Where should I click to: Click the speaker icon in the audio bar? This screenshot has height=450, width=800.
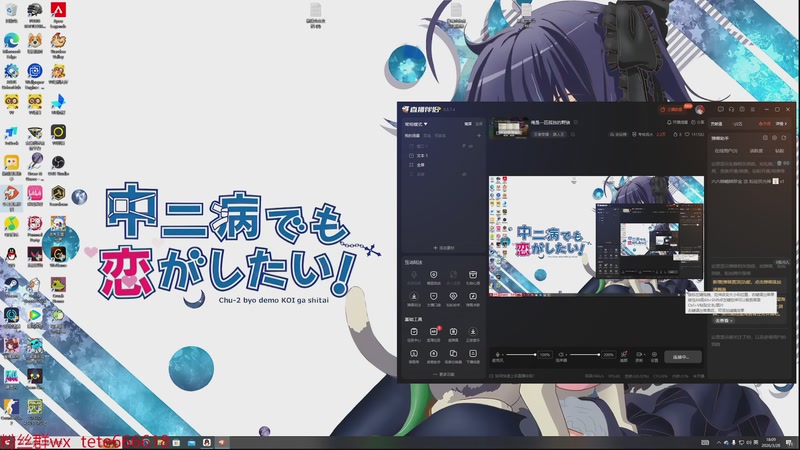(x=561, y=354)
